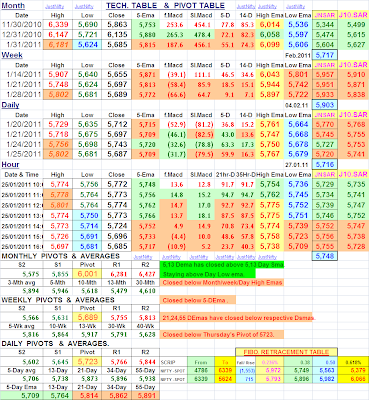Click Fibo retracement value 6,066
The height and width of the screenshot is (400, 369).
point(353,379)
